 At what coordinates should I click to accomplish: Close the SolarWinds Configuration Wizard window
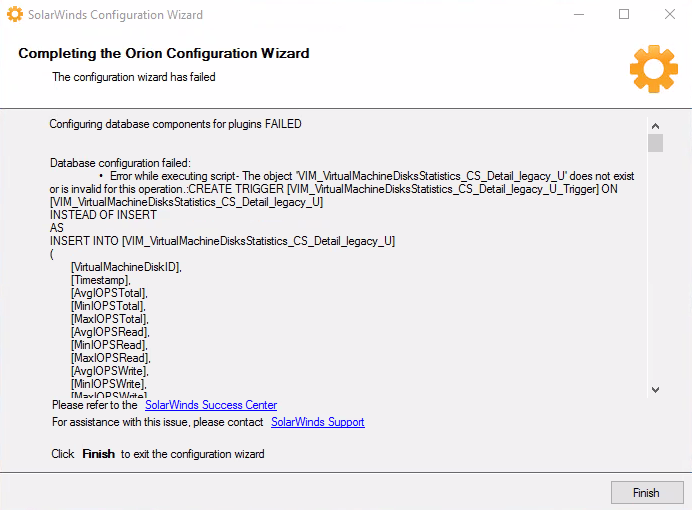[x=670, y=15]
